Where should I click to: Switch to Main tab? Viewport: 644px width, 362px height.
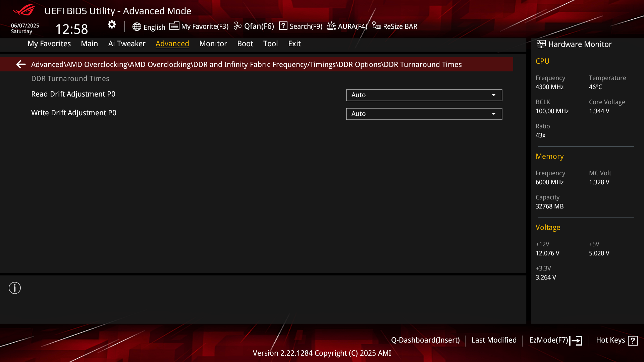pyautogui.click(x=89, y=44)
